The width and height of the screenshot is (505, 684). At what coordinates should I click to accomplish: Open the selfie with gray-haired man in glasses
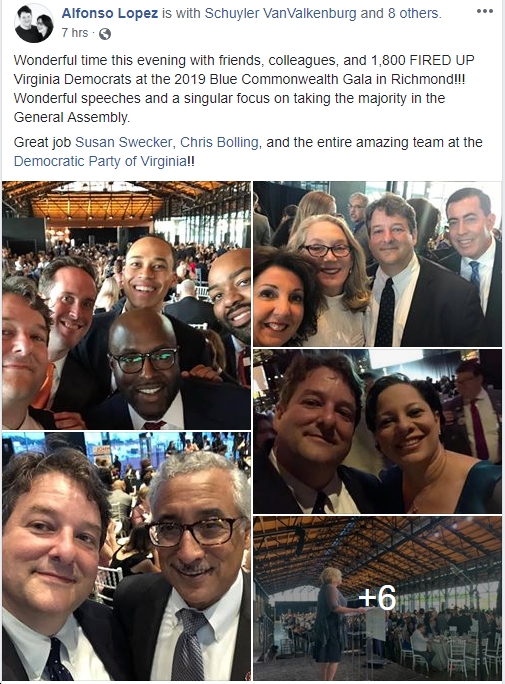[x=126, y=557]
